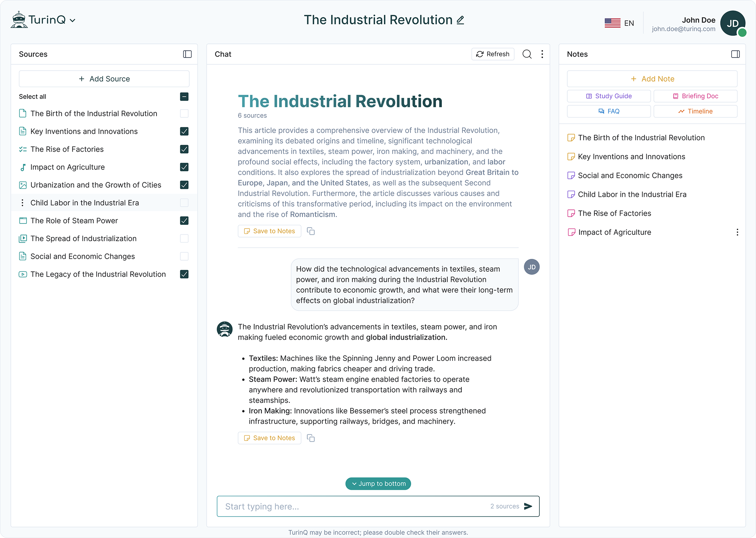This screenshot has width=756, height=538.
Task: Click the video icon of Legacy source
Action: [23, 274]
